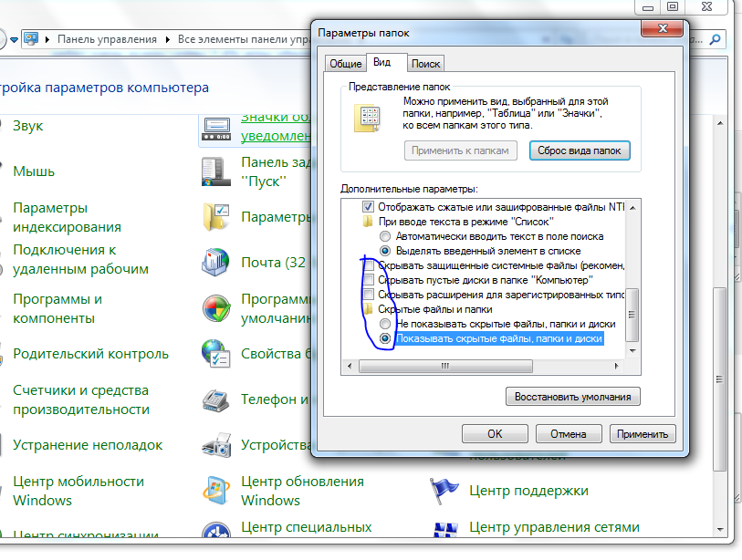Click Панель управления breadcrumb segment

click(x=107, y=39)
